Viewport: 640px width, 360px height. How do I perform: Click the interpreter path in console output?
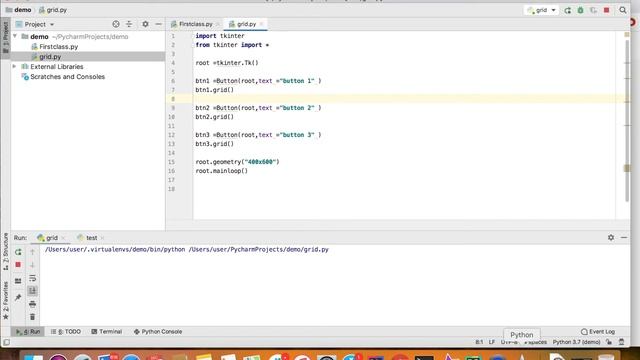click(x=115, y=249)
